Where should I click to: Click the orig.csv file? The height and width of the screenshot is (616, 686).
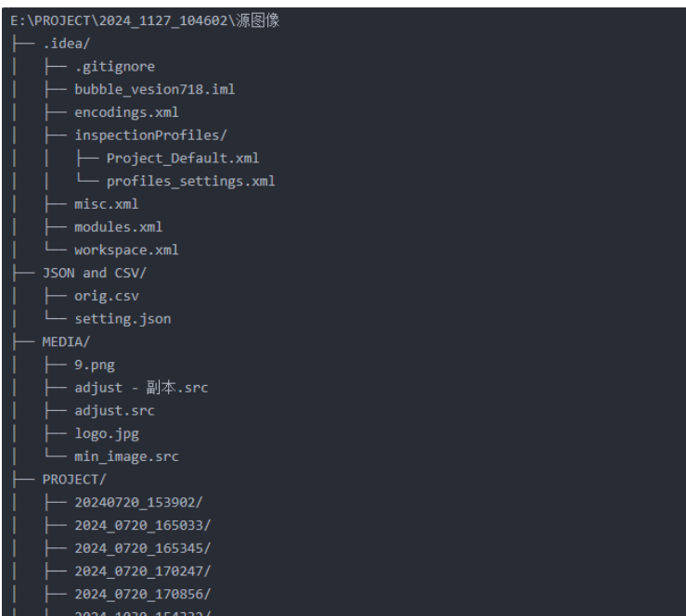point(107,296)
